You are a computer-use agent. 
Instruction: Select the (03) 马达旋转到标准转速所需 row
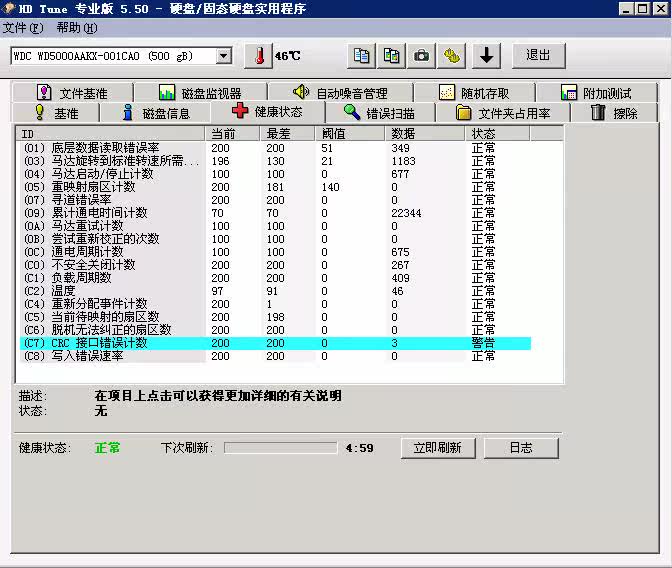(276, 161)
